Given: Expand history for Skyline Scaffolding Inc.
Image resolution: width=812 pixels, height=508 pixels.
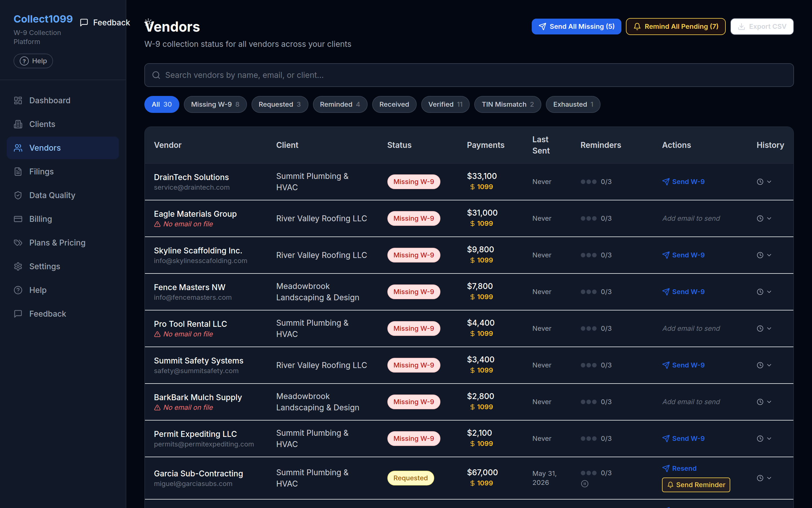Looking at the screenshot, I should (764, 255).
